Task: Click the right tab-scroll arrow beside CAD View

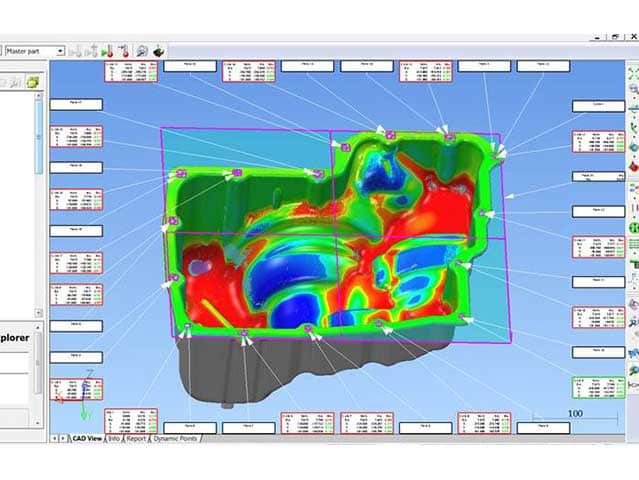Action: click(x=62, y=438)
